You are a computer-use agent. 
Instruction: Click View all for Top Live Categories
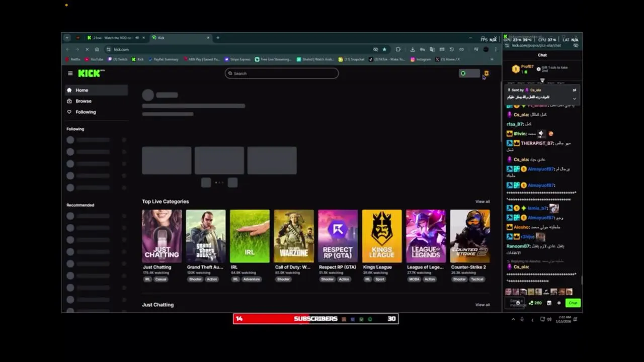point(482,202)
